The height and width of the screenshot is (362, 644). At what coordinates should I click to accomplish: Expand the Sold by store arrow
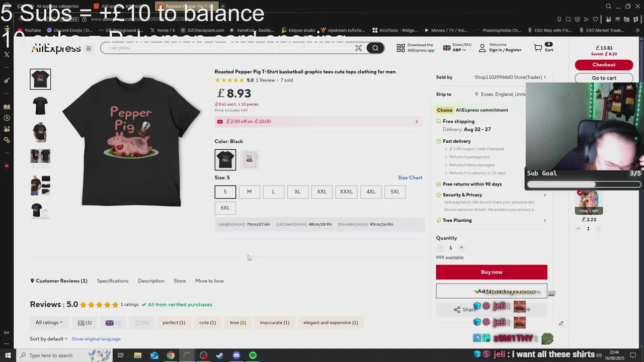(x=544, y=77)
